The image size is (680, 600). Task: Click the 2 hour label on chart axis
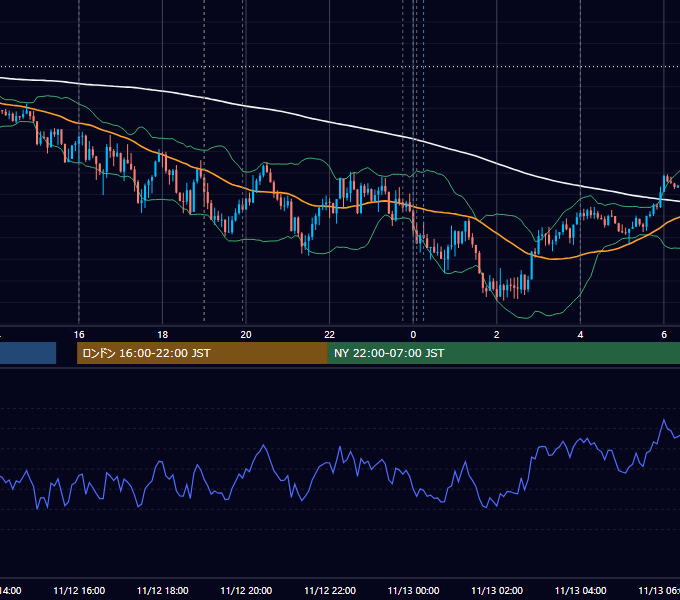(x=497, y=335)
